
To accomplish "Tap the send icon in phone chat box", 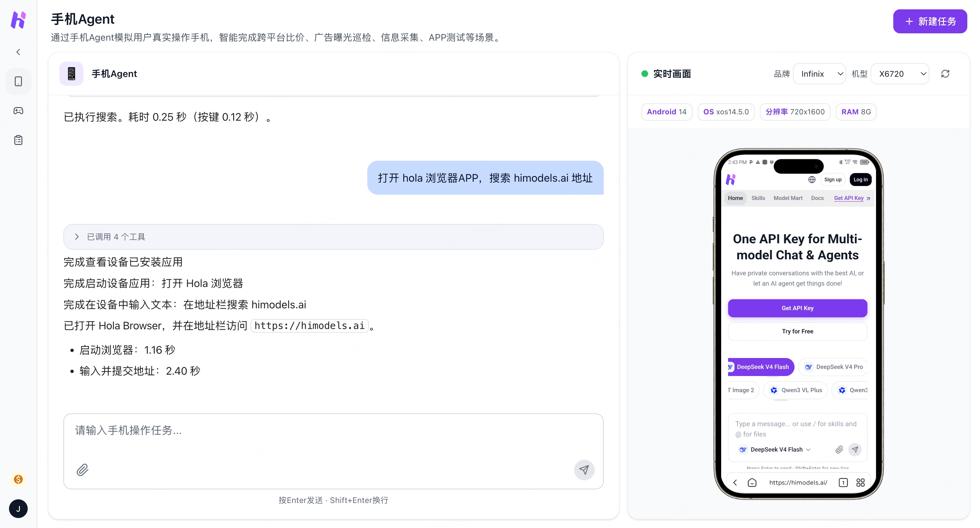I will (855, 449).
